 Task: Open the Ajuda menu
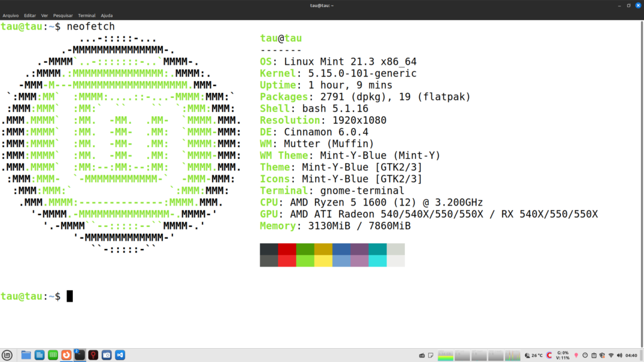coord(107,14)
